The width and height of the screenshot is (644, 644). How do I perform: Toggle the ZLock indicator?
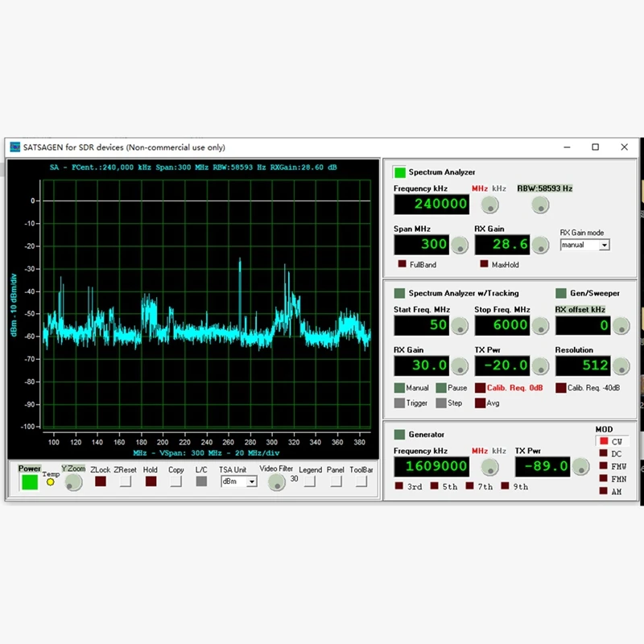tap(100, 481)
